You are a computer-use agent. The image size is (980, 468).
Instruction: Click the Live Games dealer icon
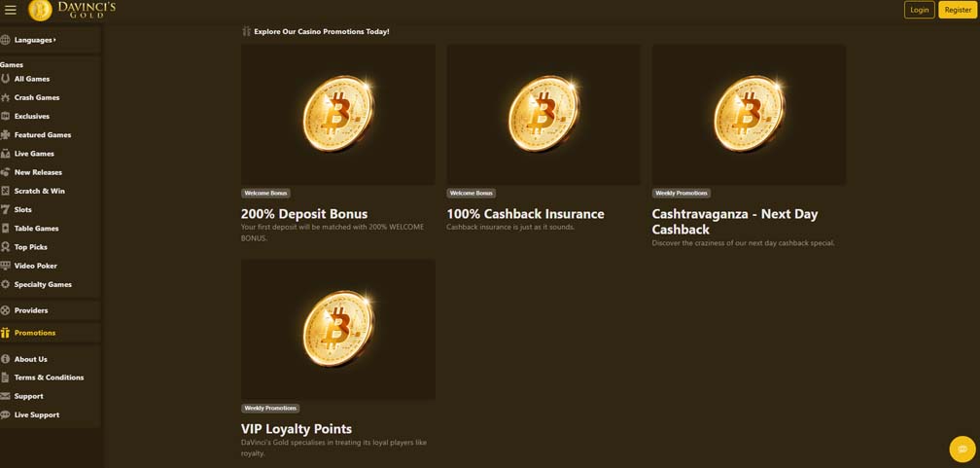click(6, 154)
